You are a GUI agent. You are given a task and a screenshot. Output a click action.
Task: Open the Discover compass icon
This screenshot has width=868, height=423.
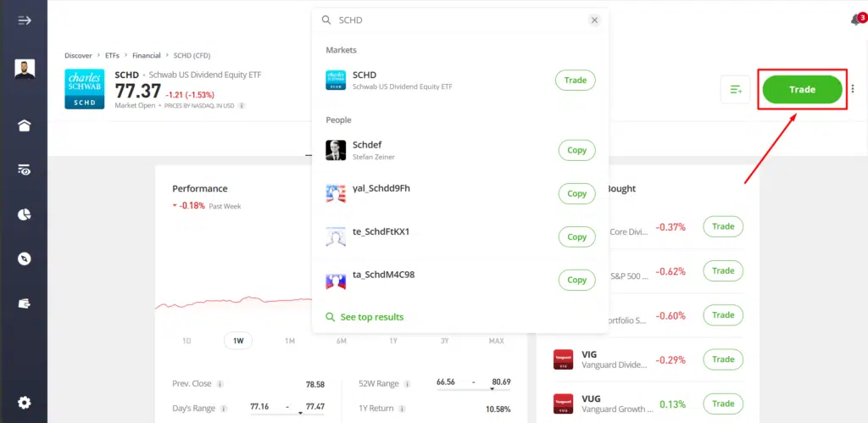[24, 259]
